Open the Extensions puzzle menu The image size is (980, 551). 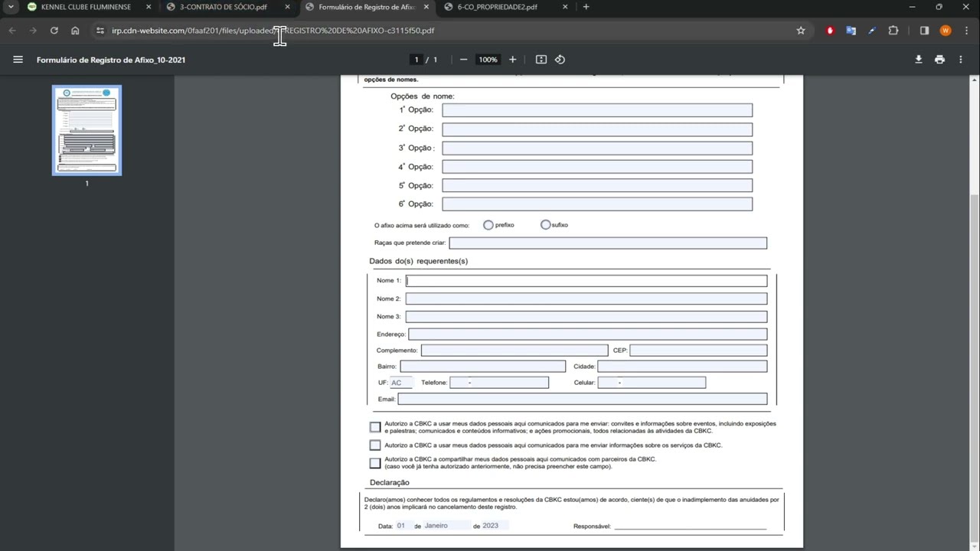[893, 31]
